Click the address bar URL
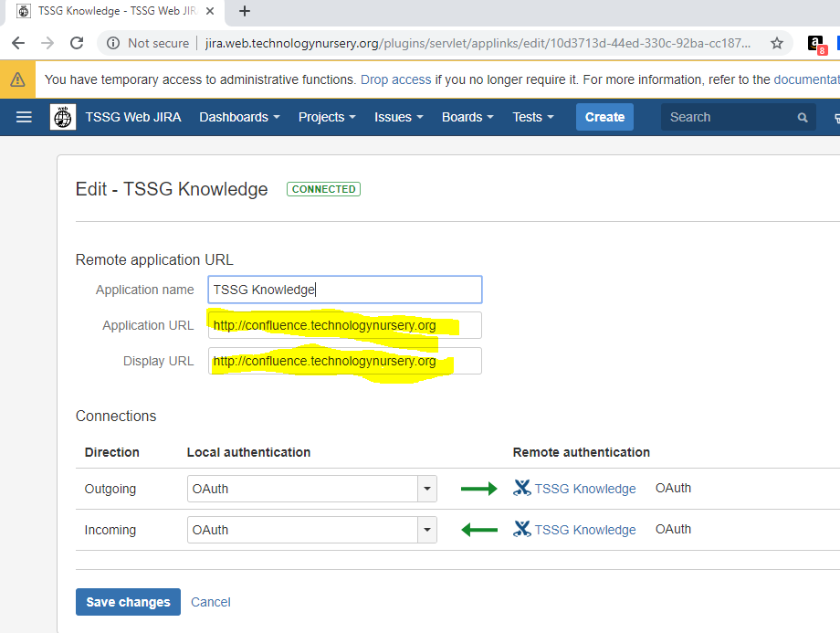 click(x=478, y=43)
